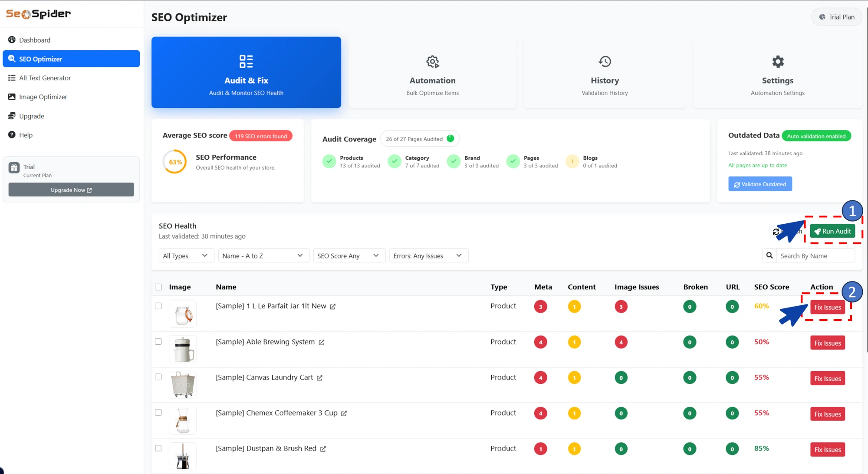
Task: Check the Able Brewing System row checkbox
Action: 158,341
